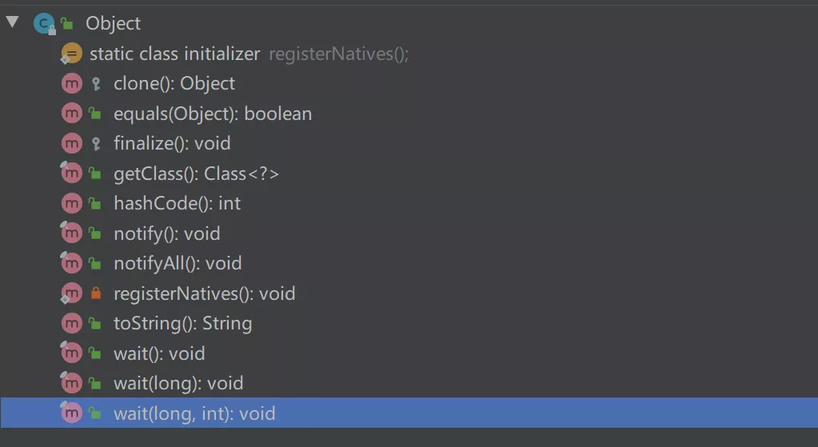Select equals(Object): boolean method
This screenshot has height=447, width=818.
point(409,113)
